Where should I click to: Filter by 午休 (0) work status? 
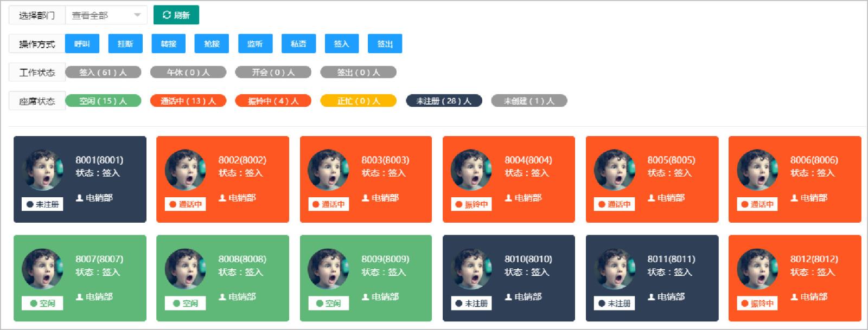point(188,72)
